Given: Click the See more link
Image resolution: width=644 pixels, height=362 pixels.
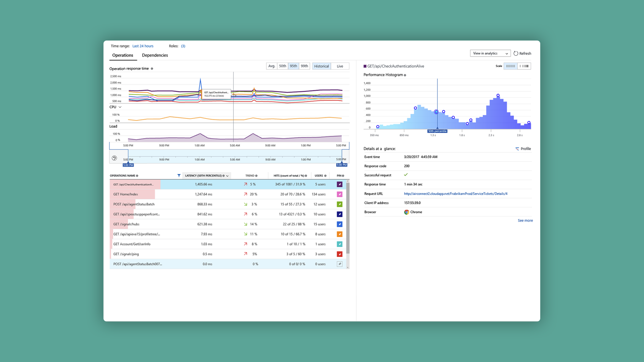Looking at the screenshot, I should point(525,221).
